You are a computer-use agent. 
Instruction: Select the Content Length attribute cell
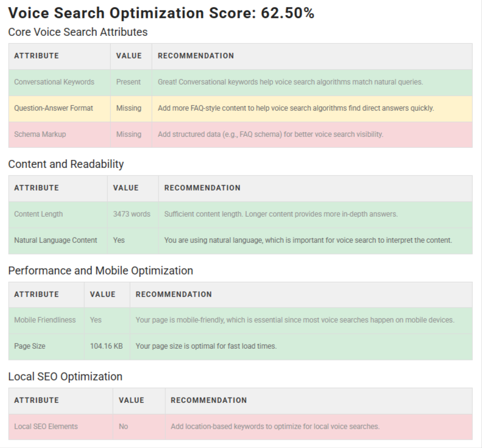(38, 214)
